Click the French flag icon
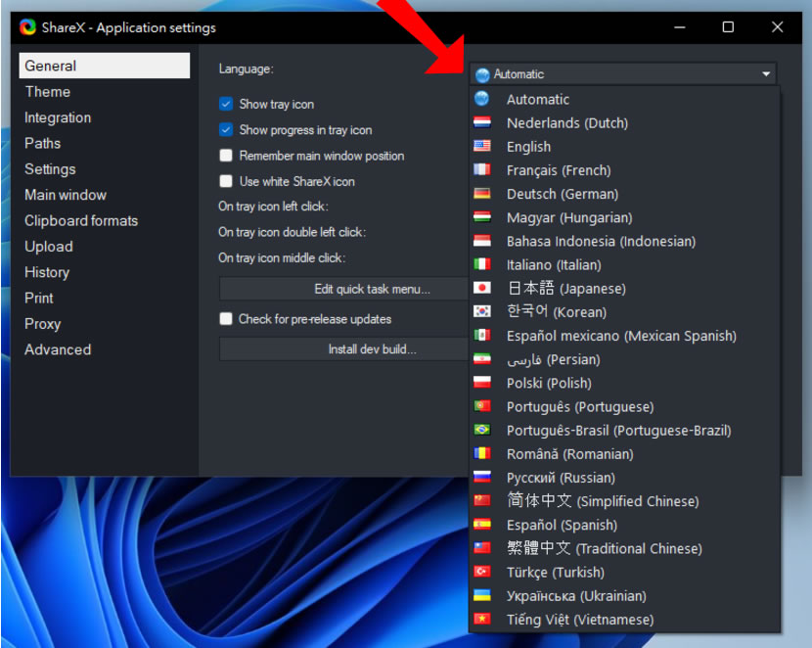This screenshot has height=648, width=812. (x=481, y=169)
